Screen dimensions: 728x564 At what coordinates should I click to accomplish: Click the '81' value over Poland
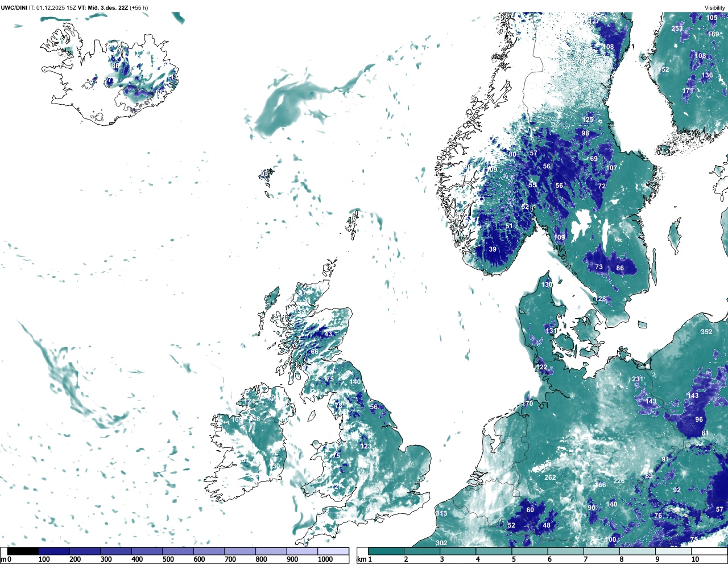tap(705, 433)
